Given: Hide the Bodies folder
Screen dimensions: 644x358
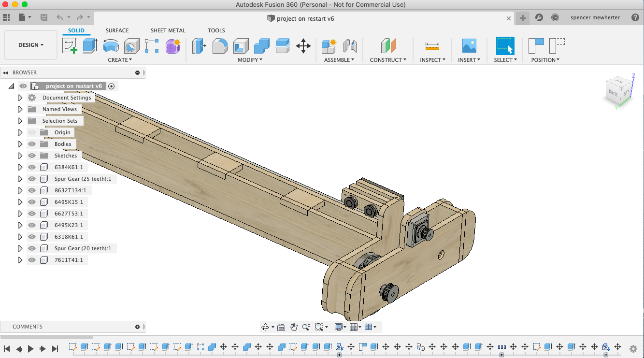Looking at the screenshot, I should pos(32,144).
